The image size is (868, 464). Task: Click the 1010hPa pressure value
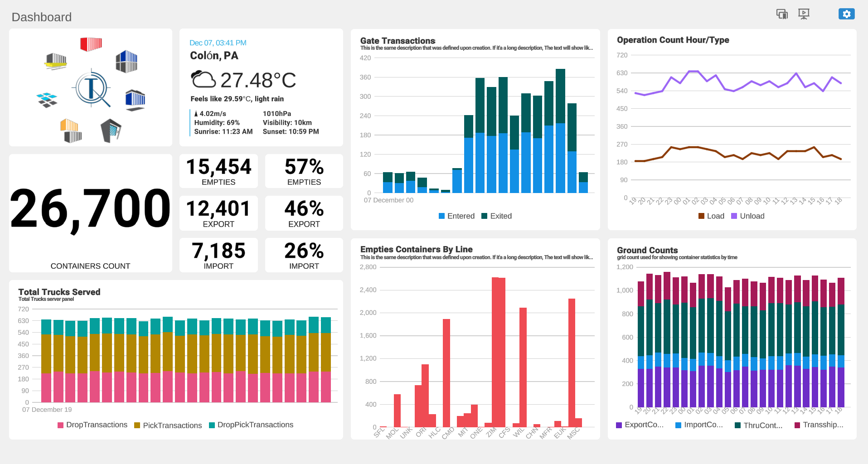pos(276,114)
